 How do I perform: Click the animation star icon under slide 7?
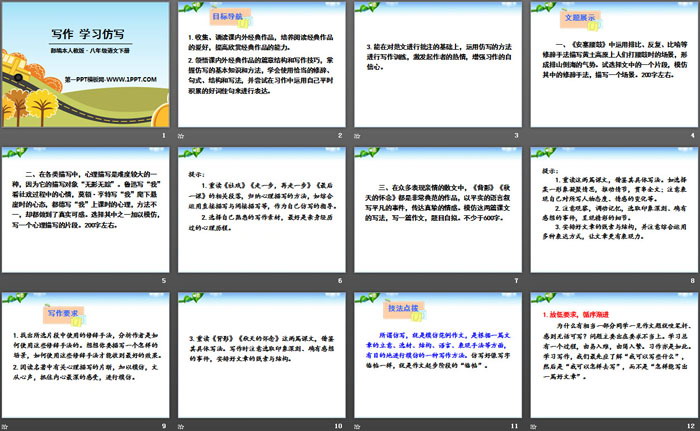coord(357,282)
